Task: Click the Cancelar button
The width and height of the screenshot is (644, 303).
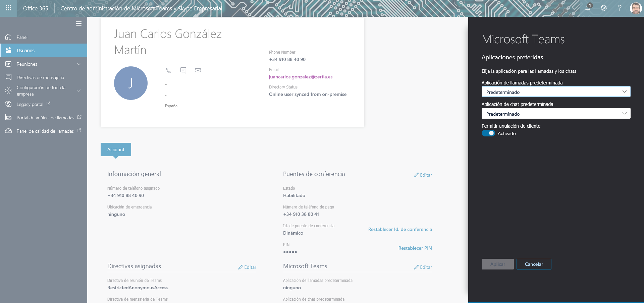Action: (x=533, y=264)
